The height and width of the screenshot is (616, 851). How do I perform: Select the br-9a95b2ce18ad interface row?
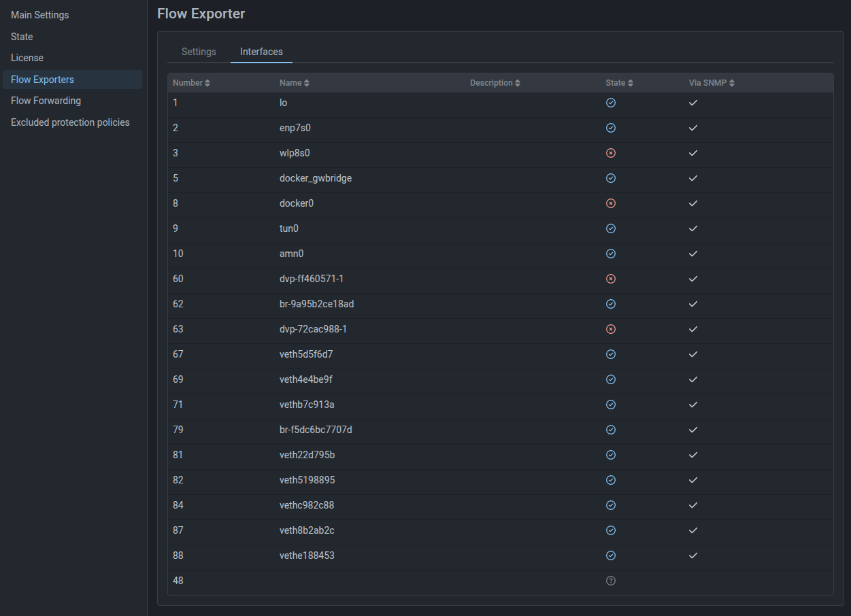point(316,304)
